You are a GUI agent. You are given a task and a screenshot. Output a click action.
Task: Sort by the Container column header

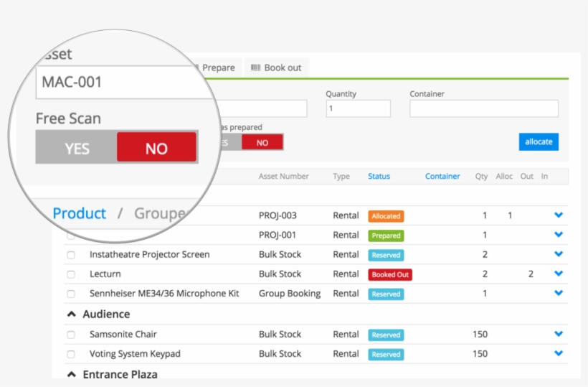click(442, 176)
